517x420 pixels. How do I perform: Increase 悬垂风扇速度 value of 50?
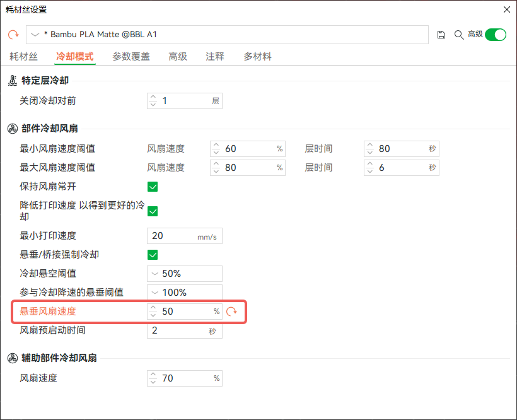pyautogui.click(x=153, y=308)
